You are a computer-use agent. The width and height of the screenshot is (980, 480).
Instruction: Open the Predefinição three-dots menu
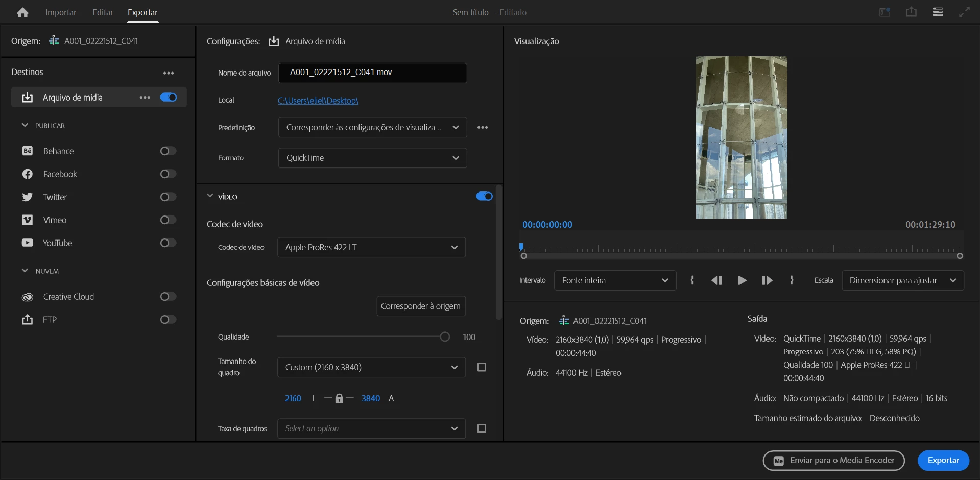[483, 127]
